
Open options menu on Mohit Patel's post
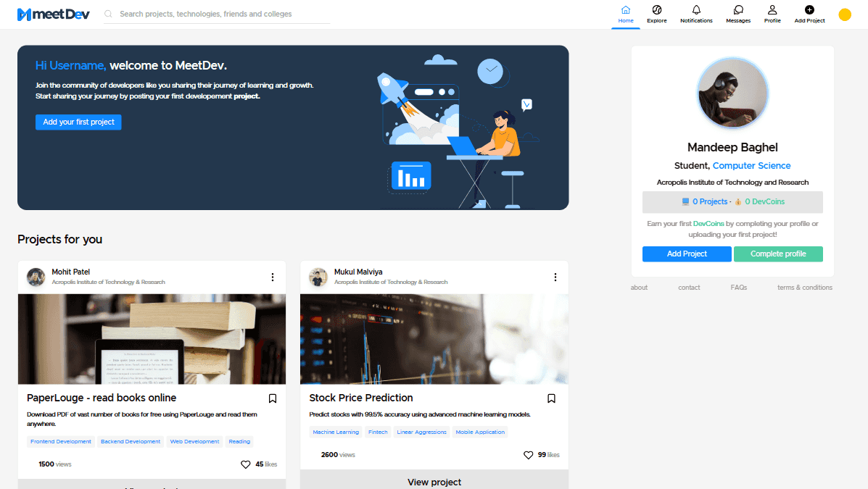[x=273, y=277]
